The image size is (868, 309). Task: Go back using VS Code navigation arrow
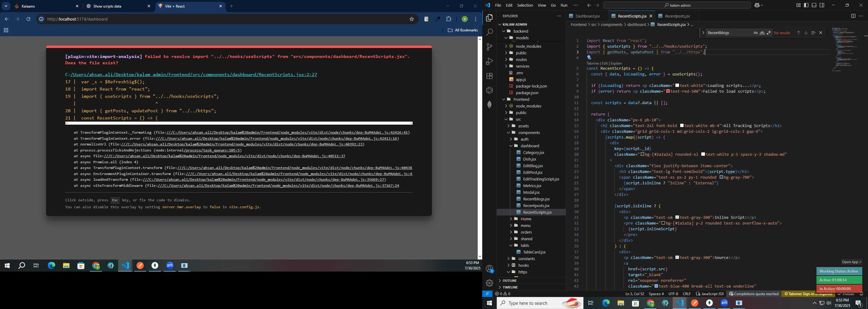[x=589, y=5]
